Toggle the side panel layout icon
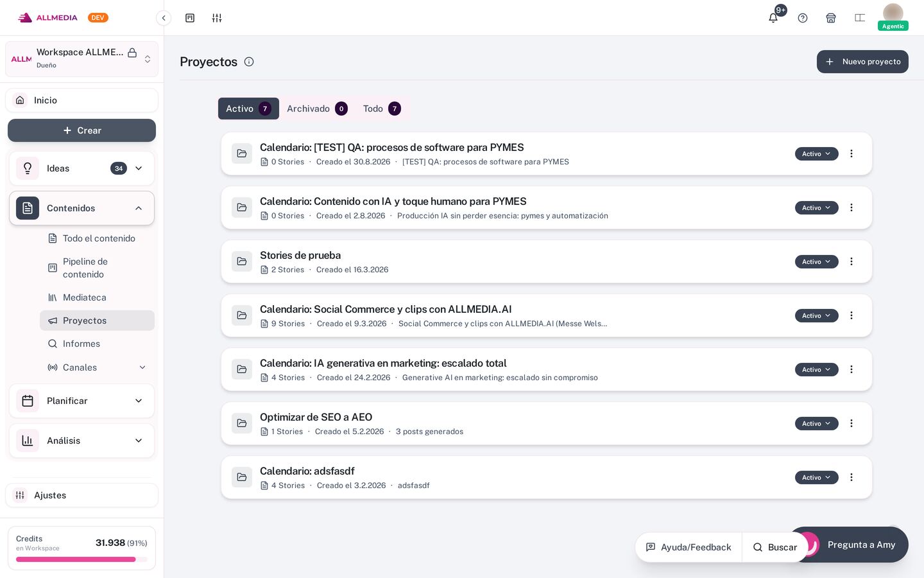Image resolution: width=924 pixels, height=578 pixels. coord(860,18)
